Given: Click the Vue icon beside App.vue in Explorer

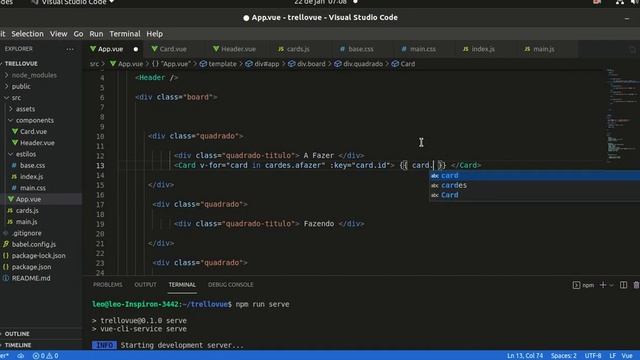Looking at the screenshot, I should [x=11, y=199].
